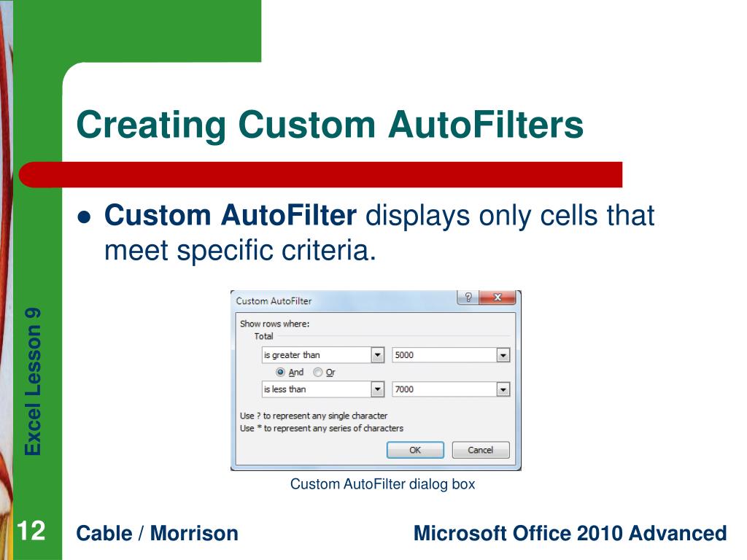This screenshot has width=747, height=560.
Task: Click the 'Cable / Morrison' footer text
Action: pyautogui.click(x=158, y=533)
